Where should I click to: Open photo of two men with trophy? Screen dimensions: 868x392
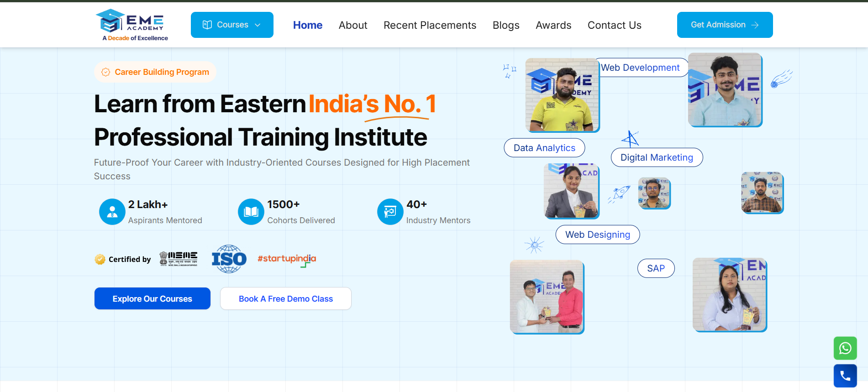(547, 297)
